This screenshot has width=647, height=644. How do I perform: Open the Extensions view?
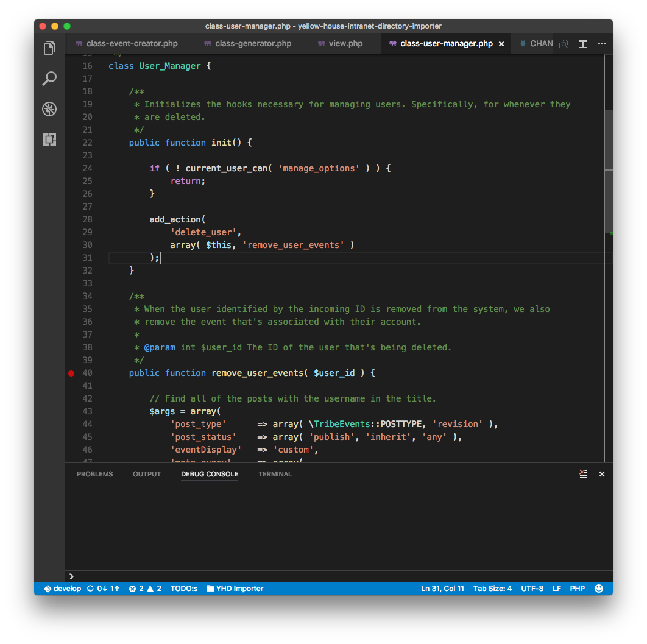[x=49, y=140]
